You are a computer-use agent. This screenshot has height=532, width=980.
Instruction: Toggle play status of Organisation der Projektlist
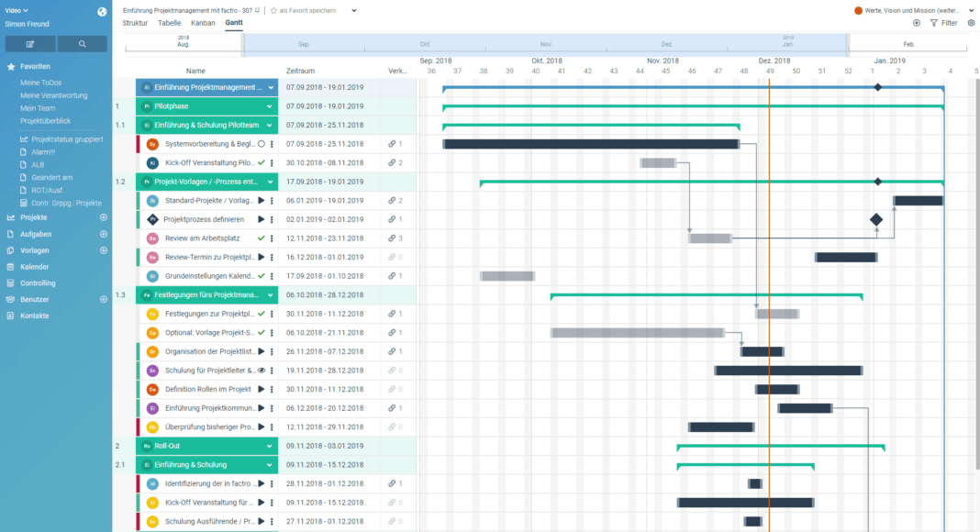tap(262, 351)
